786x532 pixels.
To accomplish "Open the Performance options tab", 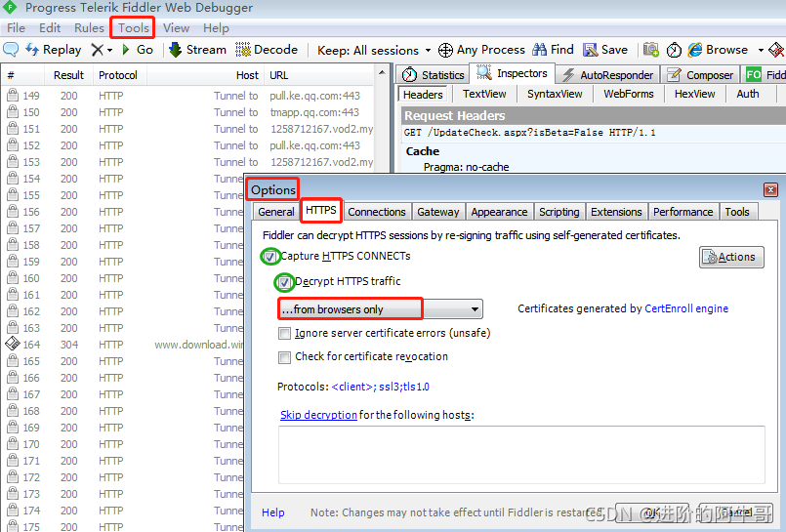I will tap(683, 212).
